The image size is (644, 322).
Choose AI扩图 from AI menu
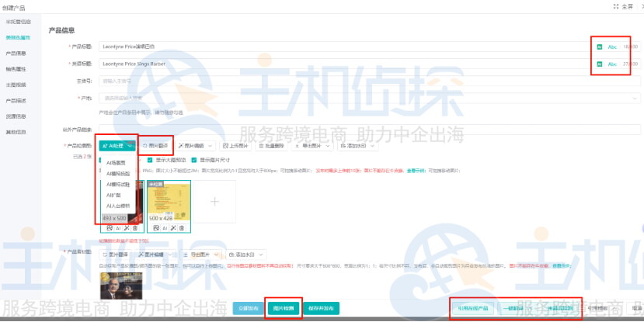(x=113, y=196)
